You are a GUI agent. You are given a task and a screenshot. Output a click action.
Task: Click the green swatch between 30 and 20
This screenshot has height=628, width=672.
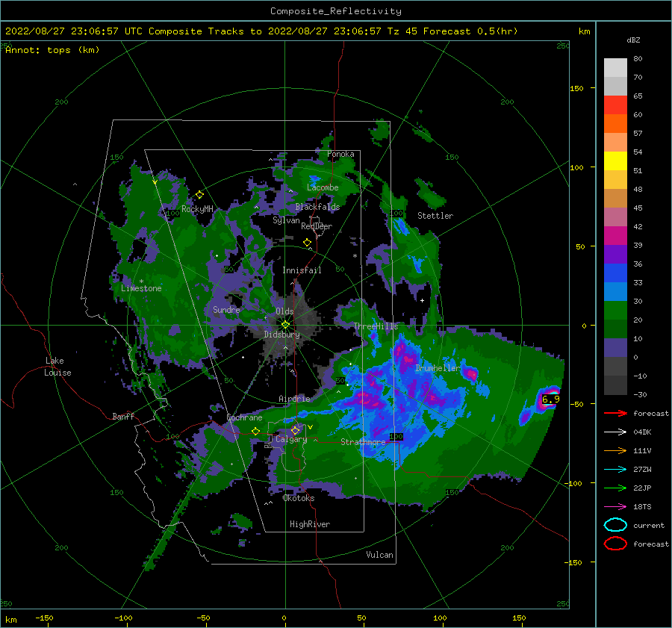615,310
